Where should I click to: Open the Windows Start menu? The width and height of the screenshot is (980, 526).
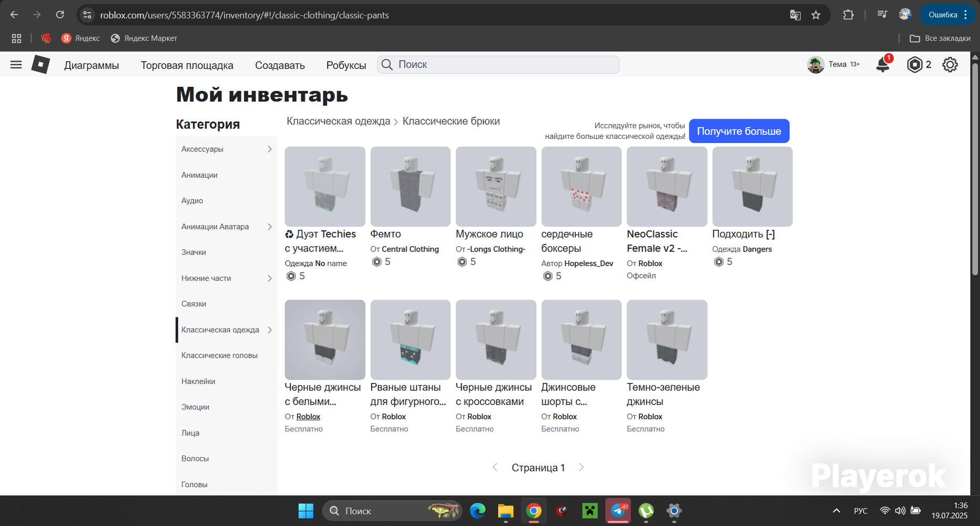[305, 511]
